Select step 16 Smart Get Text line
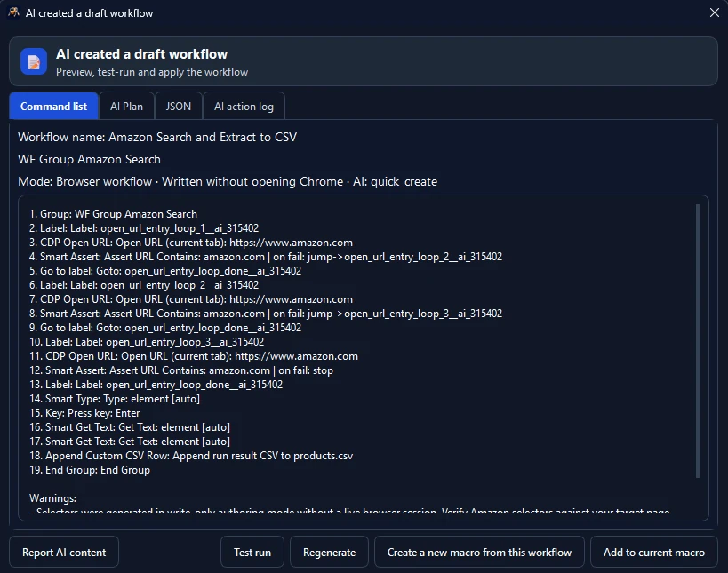This screenshot has width=728, height=573. pyautogui.click(x=130, y=427)
